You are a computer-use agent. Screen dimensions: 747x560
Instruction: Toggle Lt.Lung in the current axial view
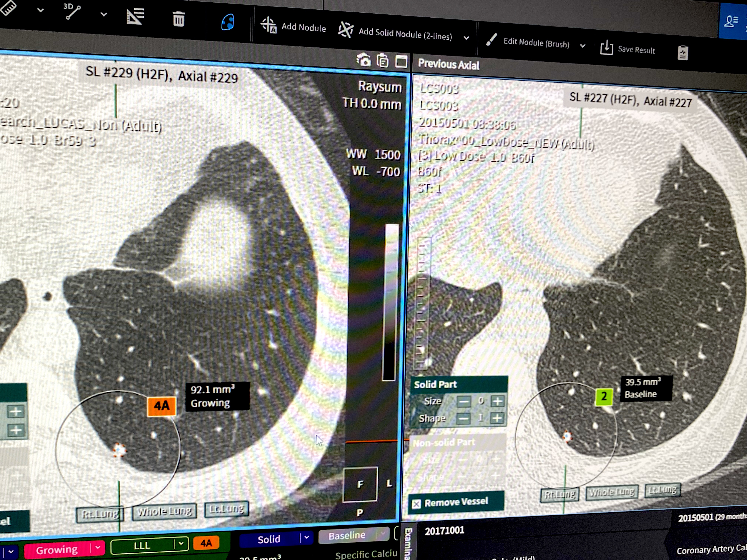tap(226, 509)
